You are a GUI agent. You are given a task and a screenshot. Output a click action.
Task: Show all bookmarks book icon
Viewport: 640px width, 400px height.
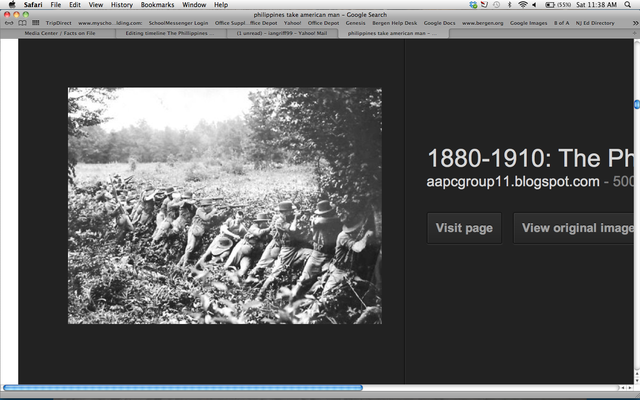22,23
